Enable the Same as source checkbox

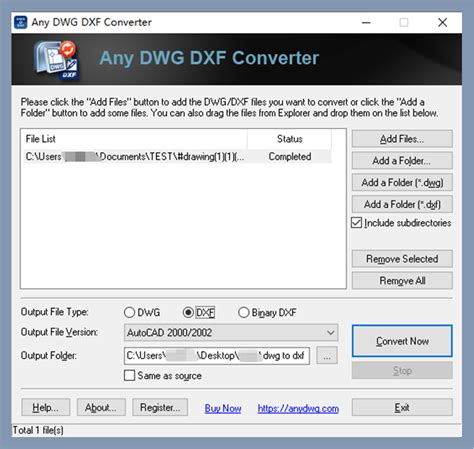pyautogui.click(x=129, y=375)
